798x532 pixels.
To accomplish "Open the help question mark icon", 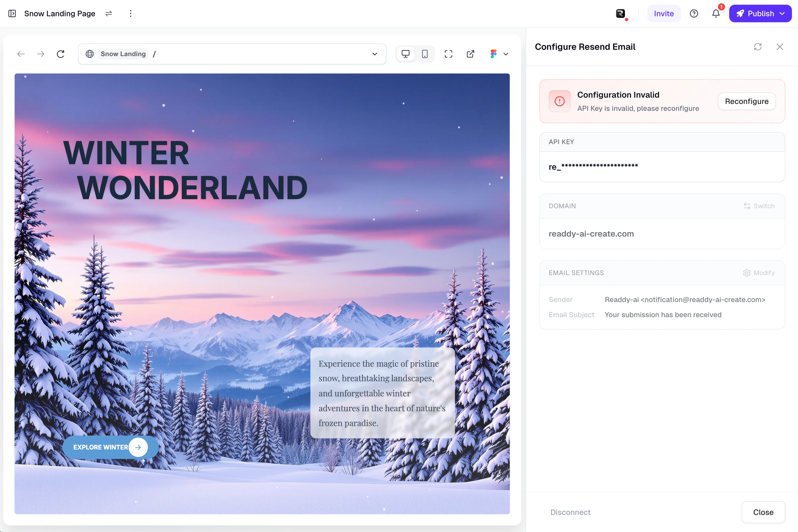I will point(694,13).
